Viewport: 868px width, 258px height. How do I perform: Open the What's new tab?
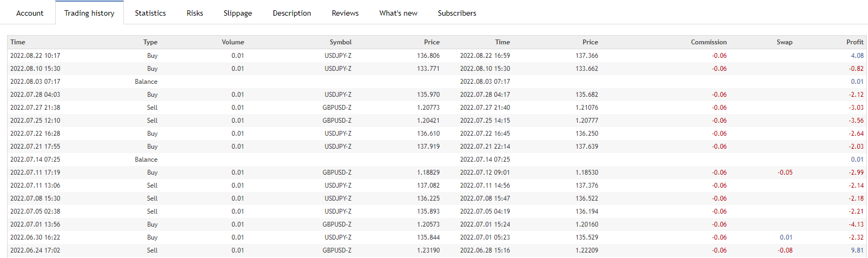(x=398, y=13)
